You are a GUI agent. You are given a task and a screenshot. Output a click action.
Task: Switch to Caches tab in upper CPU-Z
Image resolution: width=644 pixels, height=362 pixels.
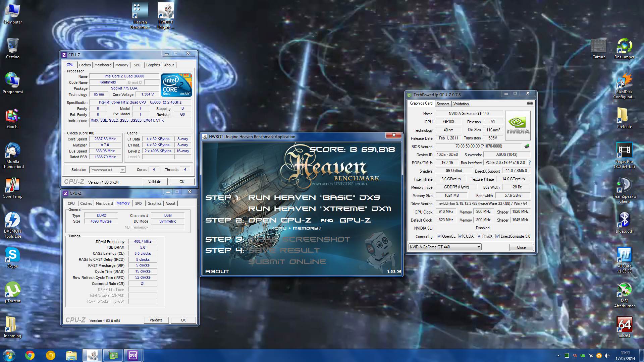(x=85, y=65)
